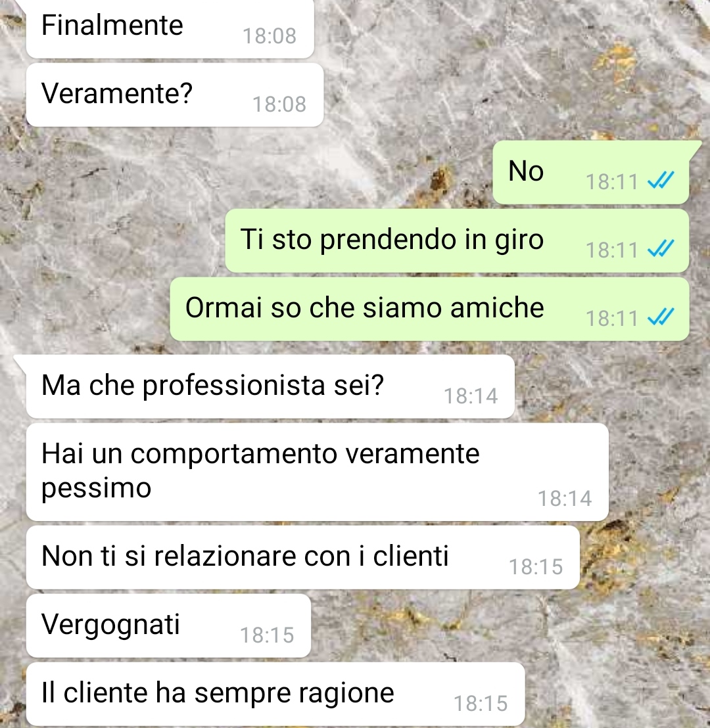
Task: Click the 18:14 timestamp on 'Ma che professionista sei?'
Action: [471, 396]
